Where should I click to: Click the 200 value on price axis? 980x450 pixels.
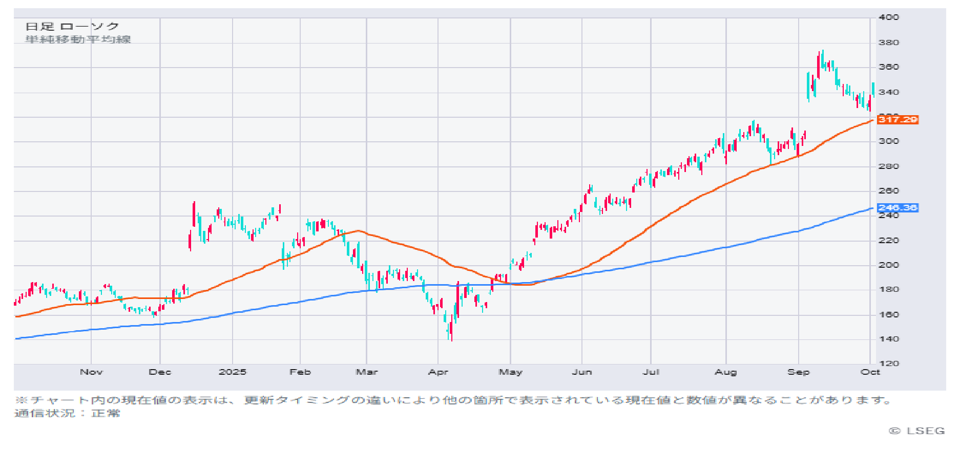click(x=888, y=265)
